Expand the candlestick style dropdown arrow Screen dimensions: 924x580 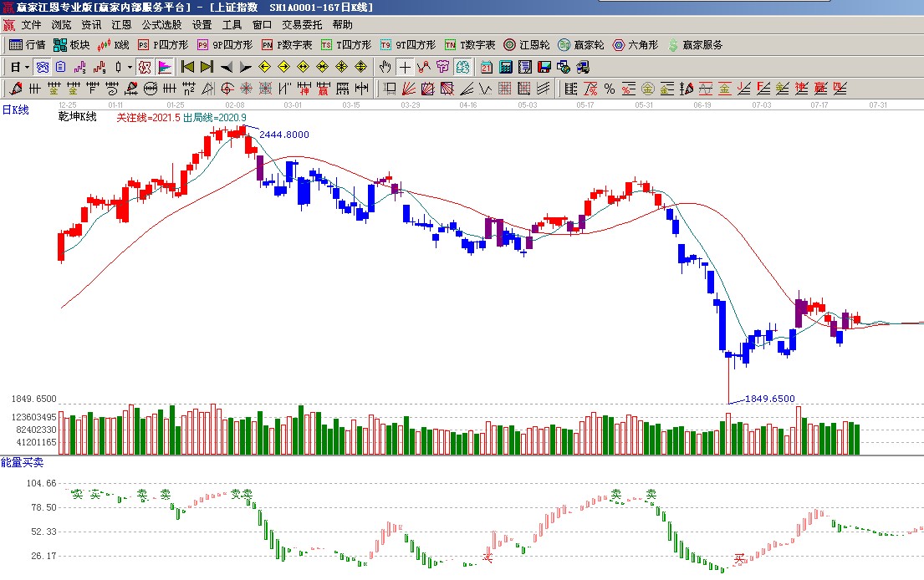click(129, 67)
